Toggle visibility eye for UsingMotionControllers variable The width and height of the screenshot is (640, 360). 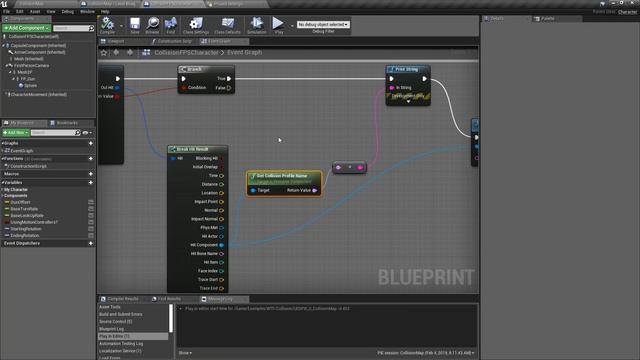pos(91,222)
